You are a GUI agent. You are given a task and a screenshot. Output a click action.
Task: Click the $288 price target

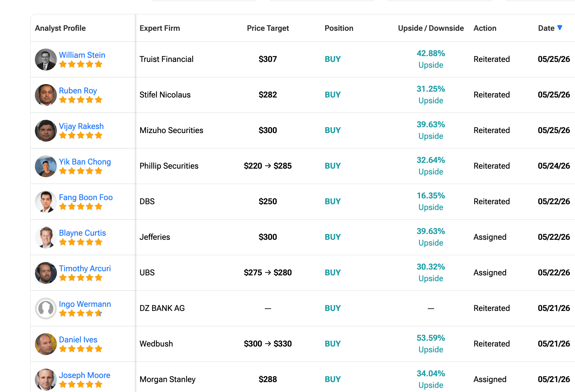click(268, 379)
